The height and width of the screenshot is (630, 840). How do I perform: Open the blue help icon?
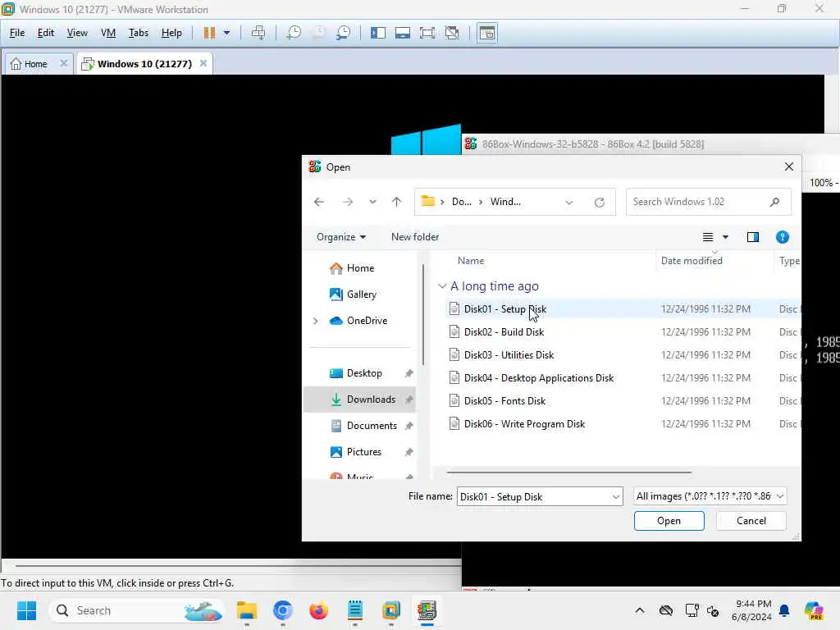782,237
